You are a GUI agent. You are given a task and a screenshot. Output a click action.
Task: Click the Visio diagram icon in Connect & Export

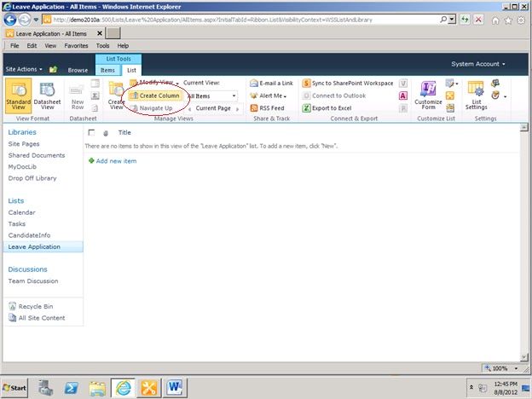402,84
